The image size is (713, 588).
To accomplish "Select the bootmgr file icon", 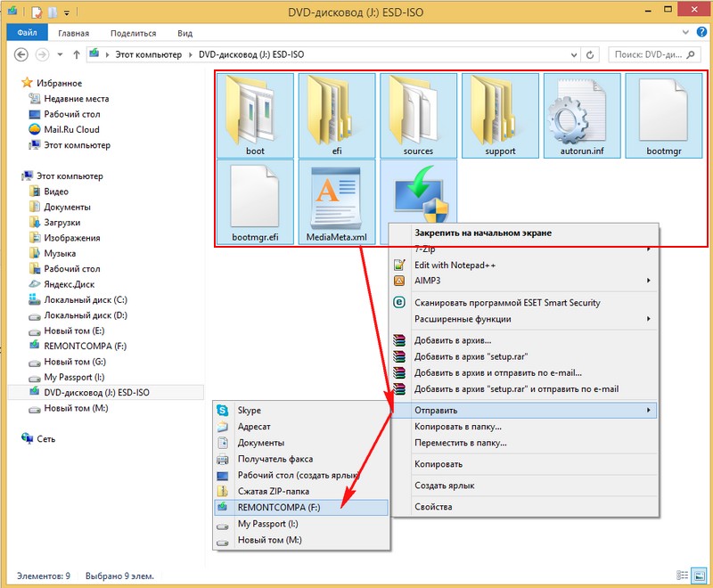I will [x=663, y=110].
